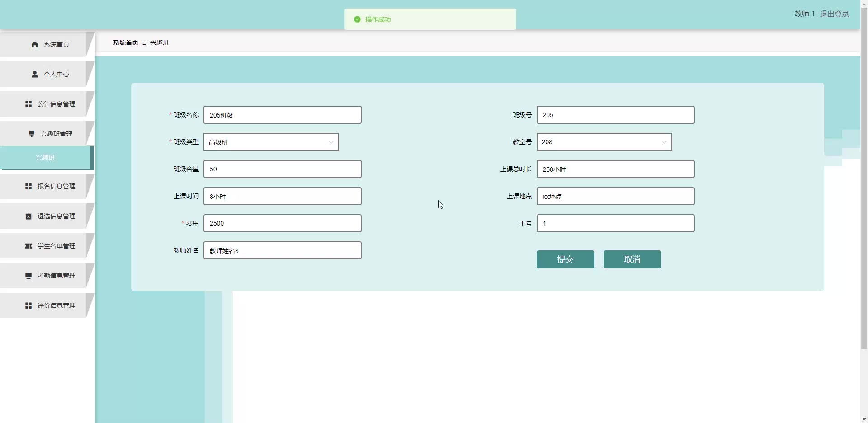
Task: Focus the 上课地点 input field
Action: tap(616, 196)
